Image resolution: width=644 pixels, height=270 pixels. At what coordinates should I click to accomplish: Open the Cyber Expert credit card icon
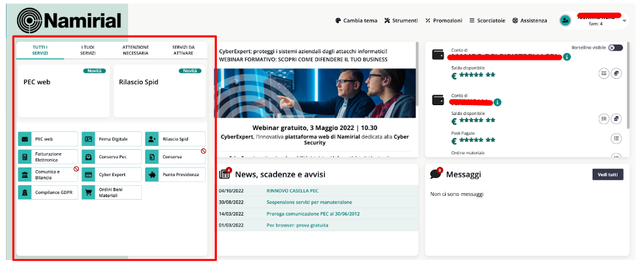pos(89,175)
